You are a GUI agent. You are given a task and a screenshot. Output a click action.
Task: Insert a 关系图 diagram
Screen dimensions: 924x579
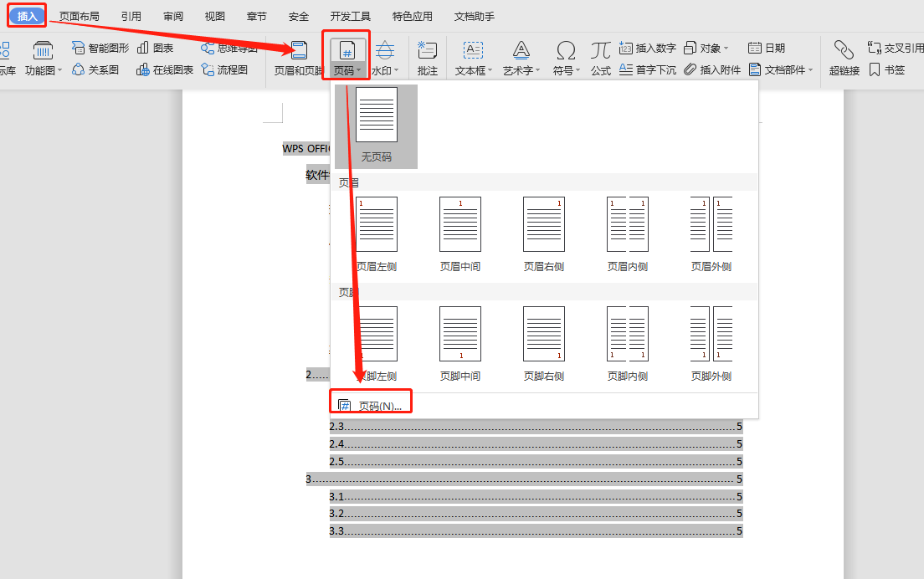click(x=95, y=69)
